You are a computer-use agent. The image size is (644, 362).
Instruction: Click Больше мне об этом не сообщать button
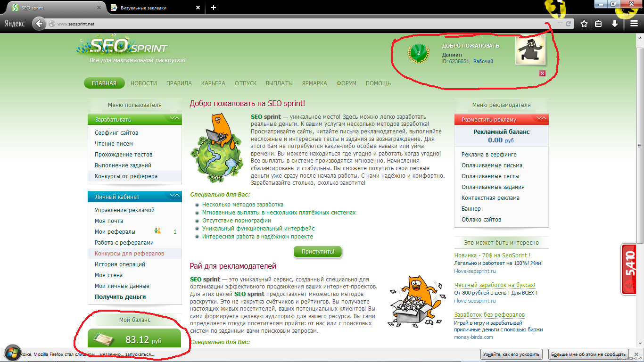click(589, 354)
